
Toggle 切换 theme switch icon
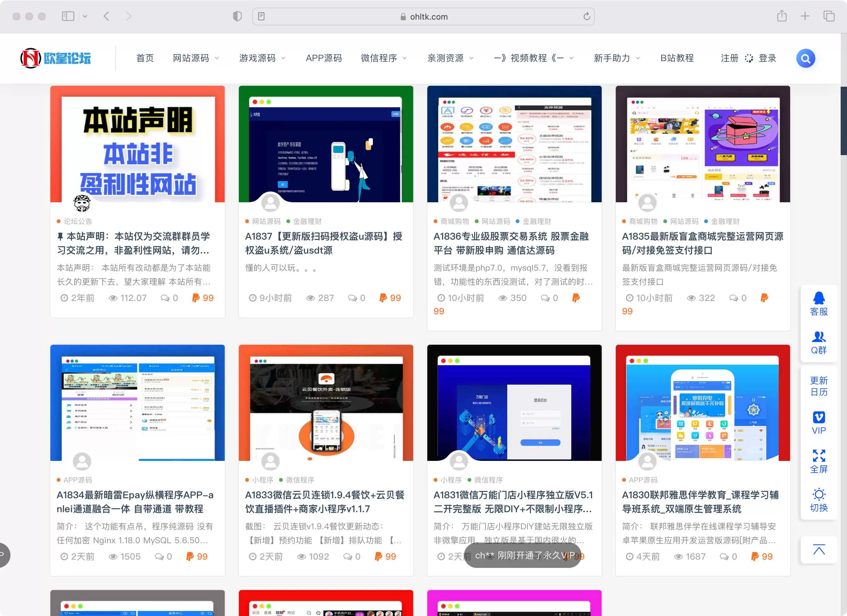(818, 500)
